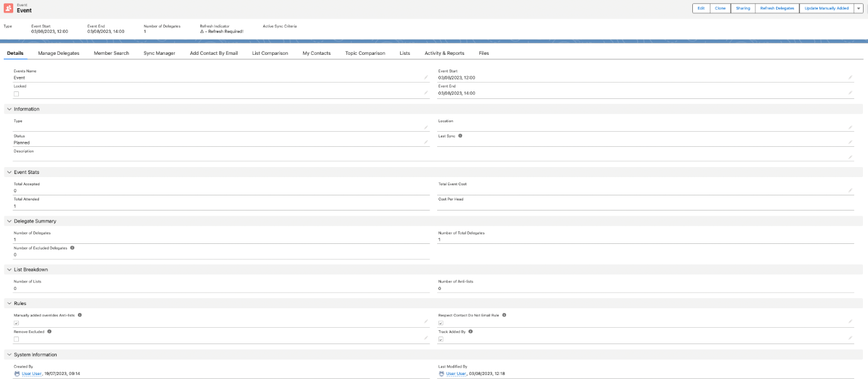
Task: Open the more actions dropdown arrow
Action: tap(859, 8)
